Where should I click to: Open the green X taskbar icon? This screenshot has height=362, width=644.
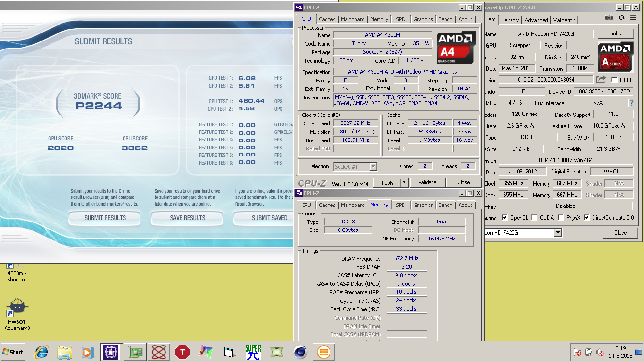276,352
